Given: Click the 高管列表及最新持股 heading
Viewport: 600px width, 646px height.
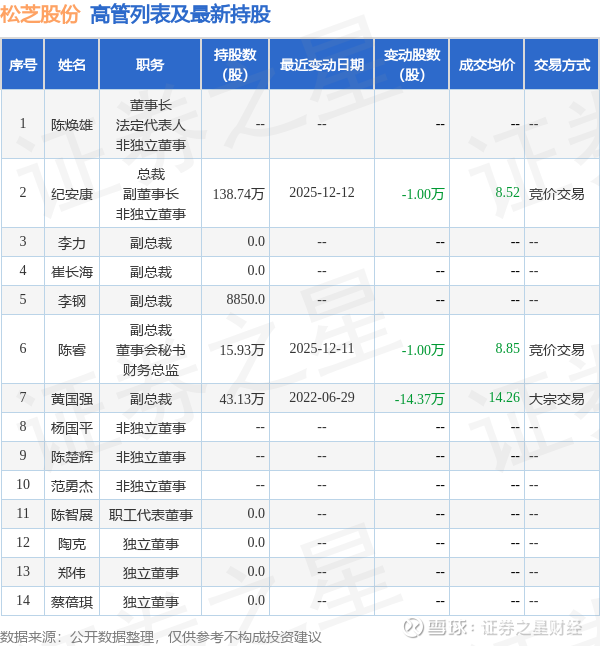Looking at the screenshot, I should pyautogui.click(x=180, y=14).
